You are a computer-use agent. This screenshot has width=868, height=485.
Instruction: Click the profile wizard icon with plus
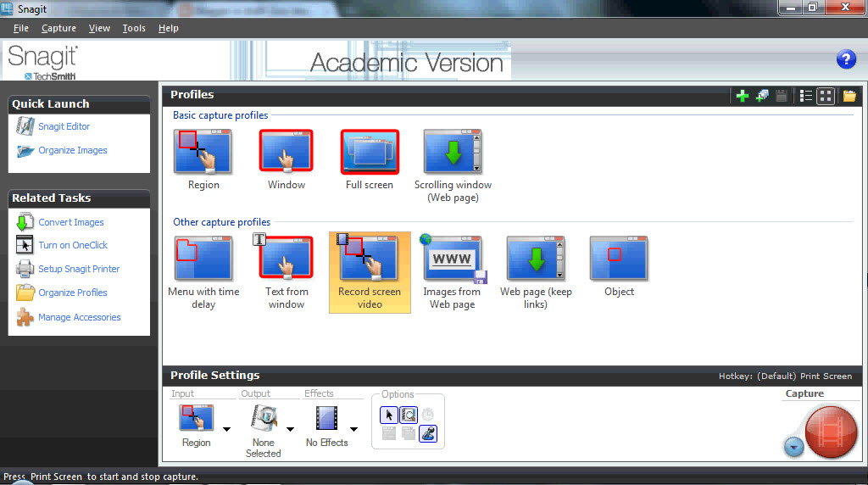pyautogui.click(x=762, y=96)
